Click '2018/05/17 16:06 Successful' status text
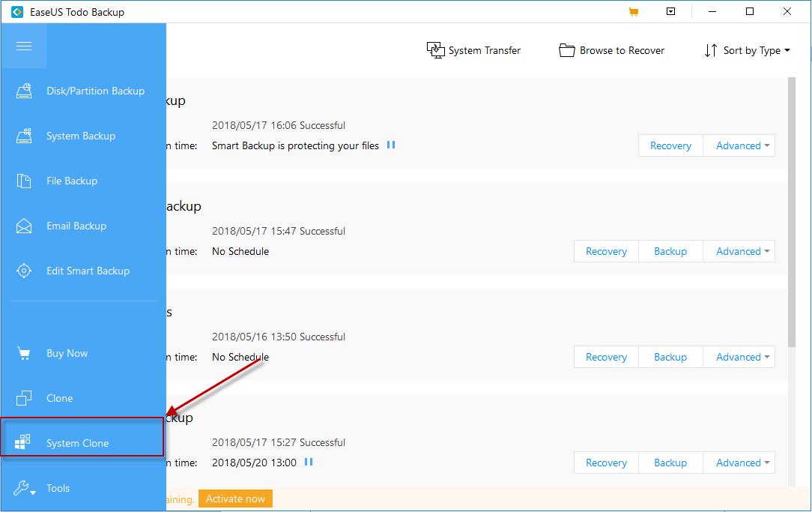Screen dimensions: 812x512 tap(279, 125)
